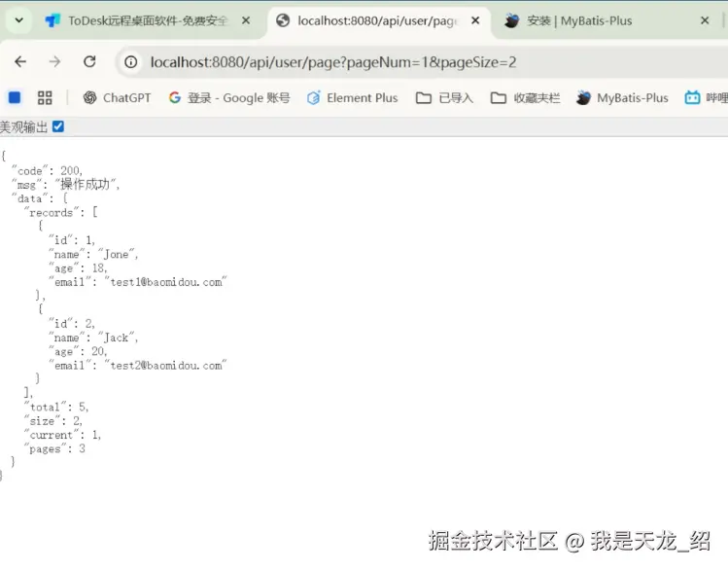View site information icon in address bar
728x570 pixels.
(131, 62)
